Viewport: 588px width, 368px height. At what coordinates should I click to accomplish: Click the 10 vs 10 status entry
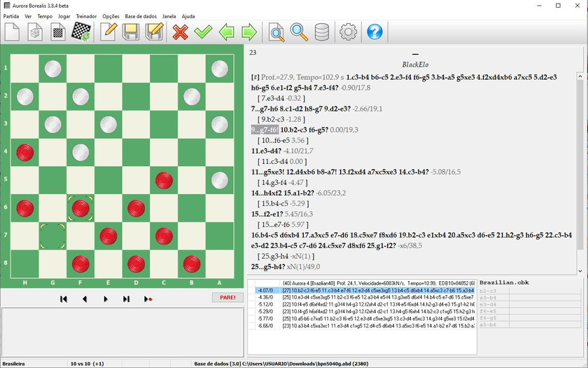[87, 364]
